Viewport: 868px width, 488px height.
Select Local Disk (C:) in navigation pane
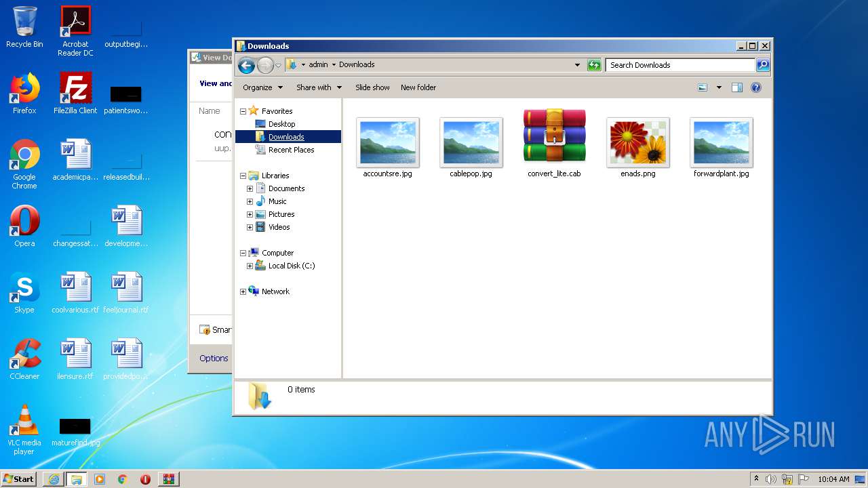pos(291,266)
